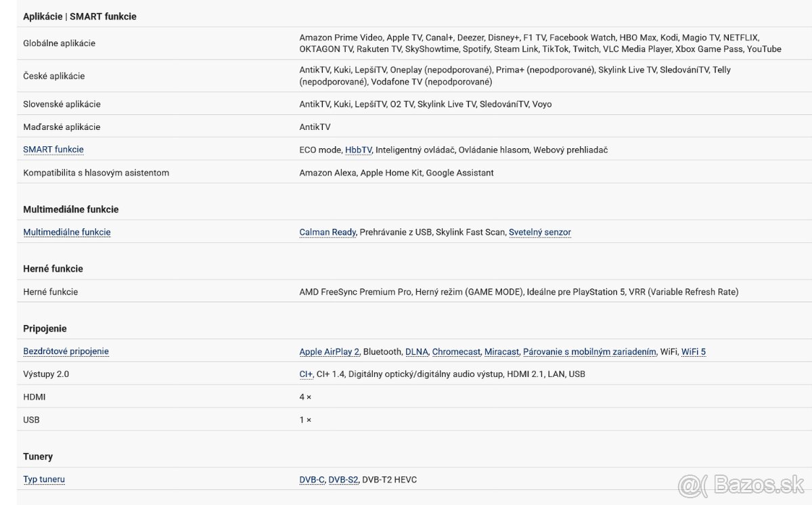Click the WiFi 5 link
812x505 pixels.
(693, 352)
